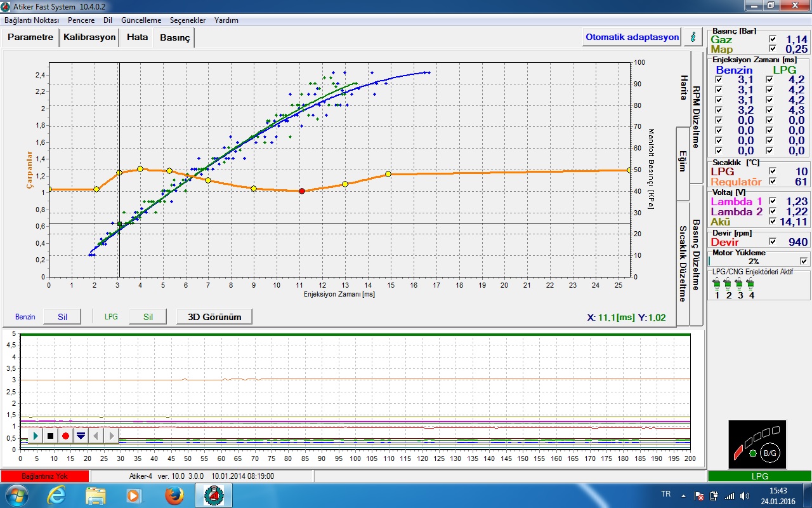Step forward with the gray right arrow

111,436
